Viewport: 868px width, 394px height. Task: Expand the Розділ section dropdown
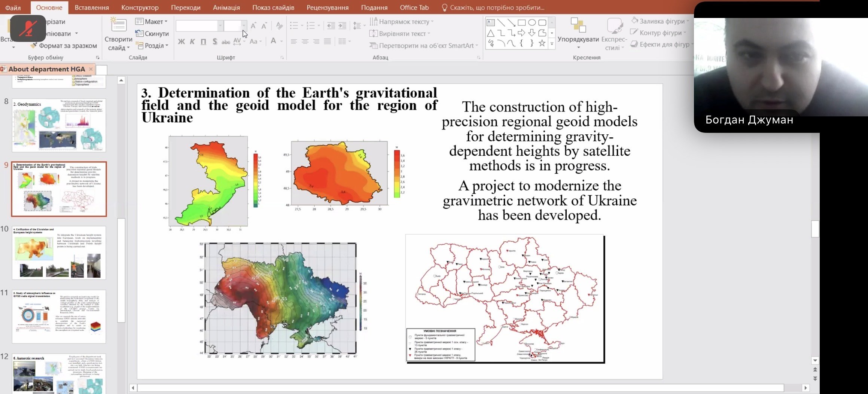[167, 46]
